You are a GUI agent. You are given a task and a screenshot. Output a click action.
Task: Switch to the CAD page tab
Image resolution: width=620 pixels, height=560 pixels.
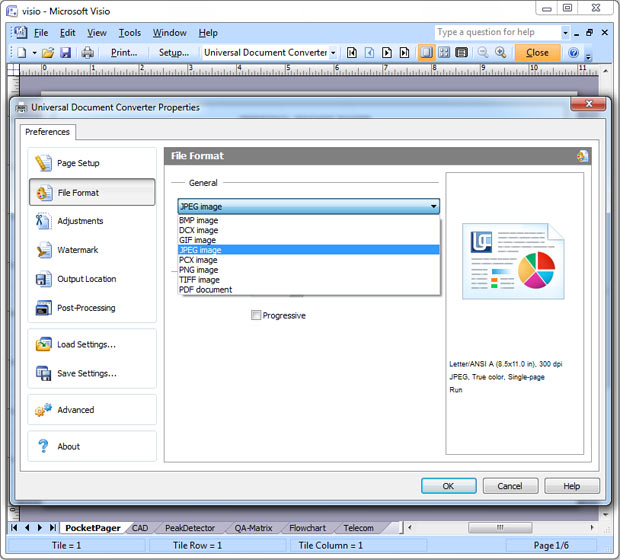(140, 528)
